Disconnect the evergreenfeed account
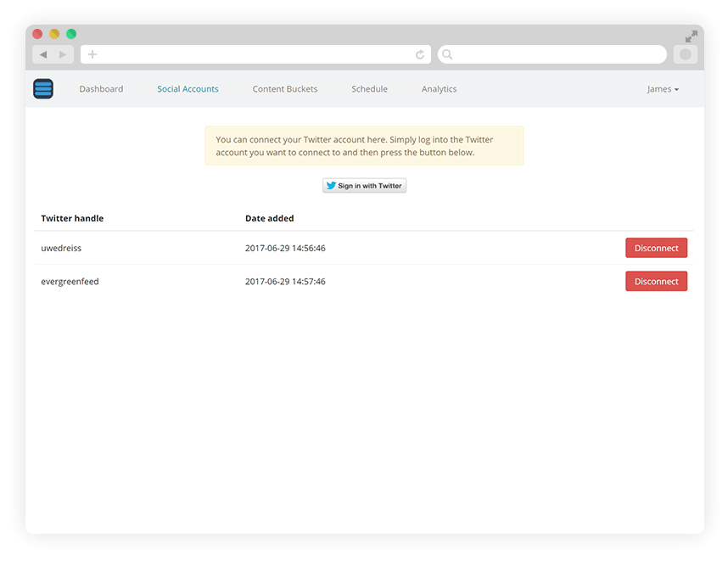Image resolution: width=728 pixels, height=561 pixels. [657, 282]
